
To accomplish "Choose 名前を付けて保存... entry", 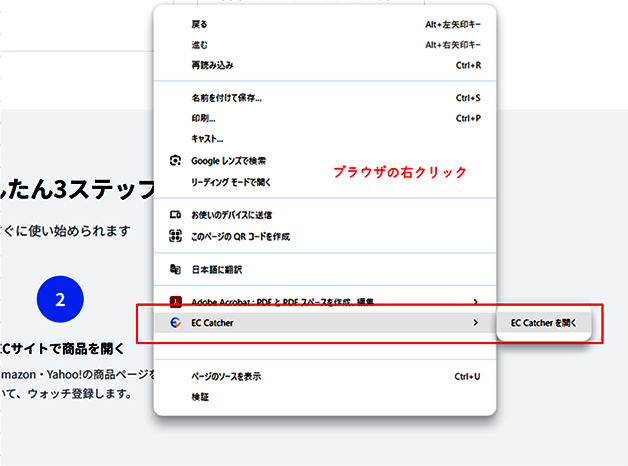I will coord(325,98).
